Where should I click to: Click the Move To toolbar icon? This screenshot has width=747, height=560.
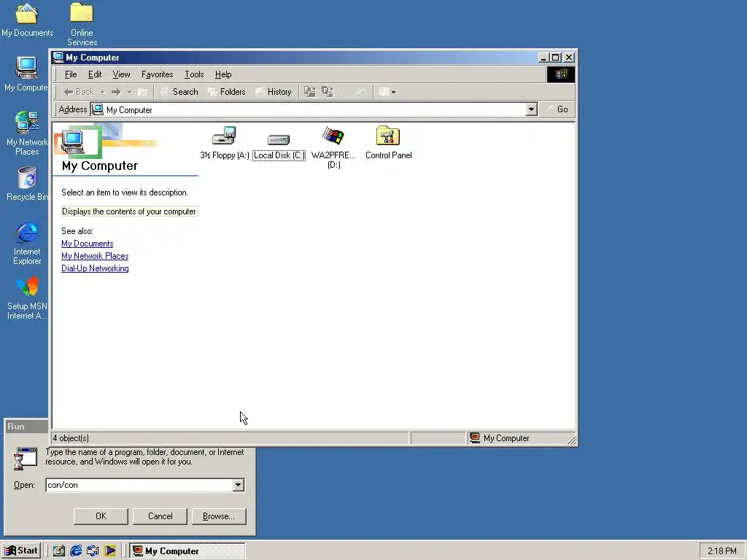click(309, 92)
